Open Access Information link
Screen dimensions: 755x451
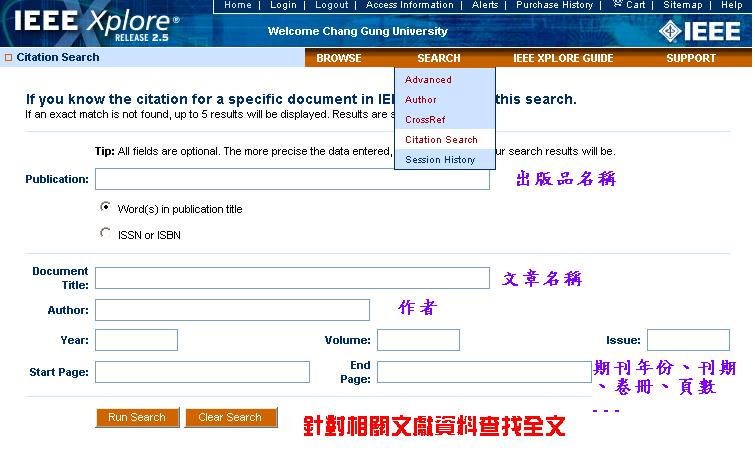[410, 5]
